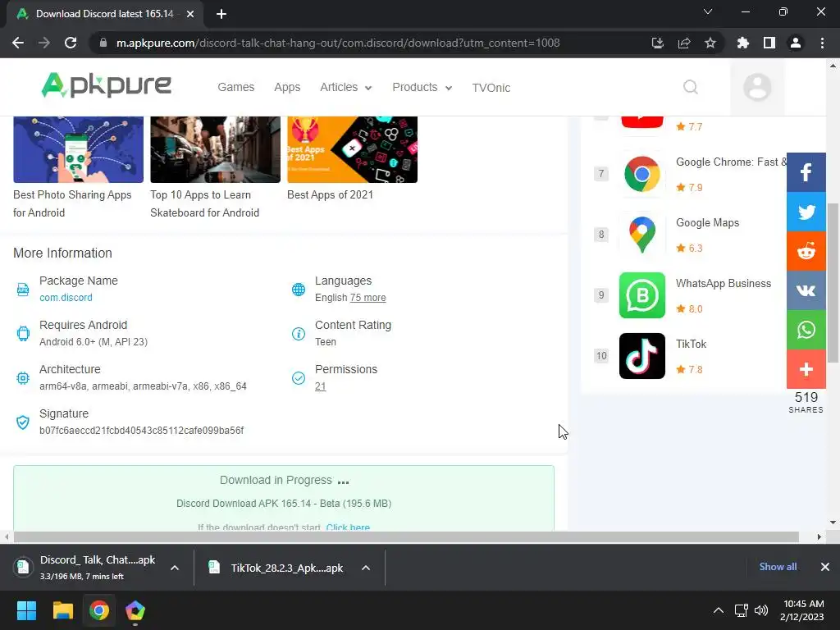The height and width of the screenshot is (630, 840).
Task: View site information lock icon
Action: (x=103, y=43)
